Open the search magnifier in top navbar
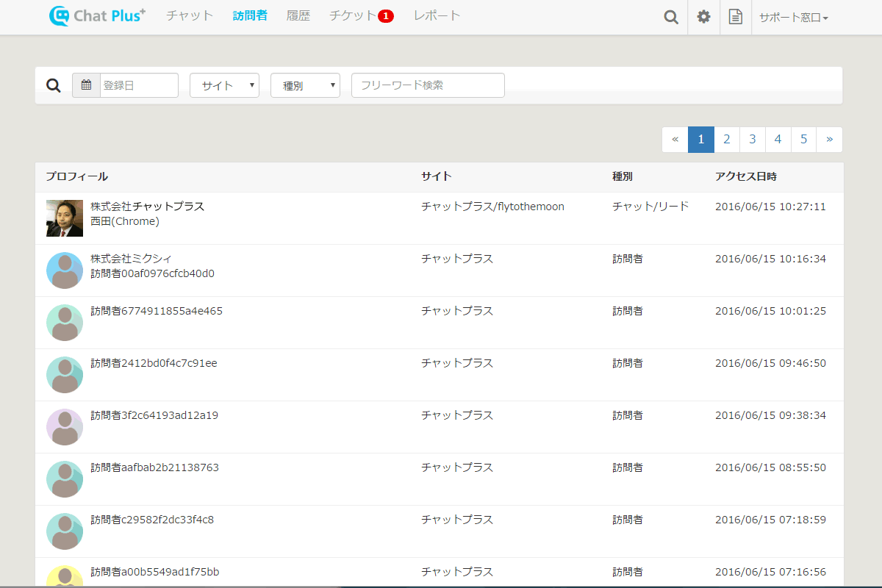This screenshot has width=882, height=588. click(x=670, y=17)
